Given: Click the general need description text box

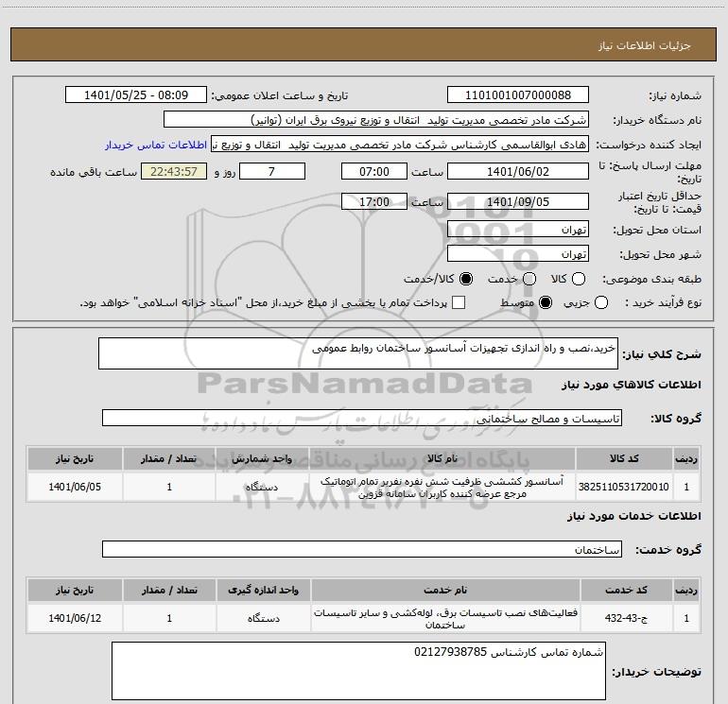Looking at the screenshot, I should point(358,353).
